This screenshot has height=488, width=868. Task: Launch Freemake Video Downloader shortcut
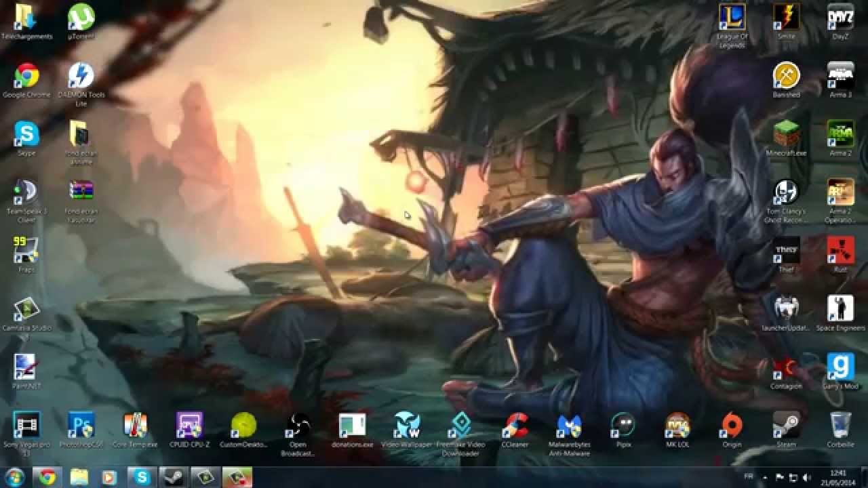click(x=460, y=434)
